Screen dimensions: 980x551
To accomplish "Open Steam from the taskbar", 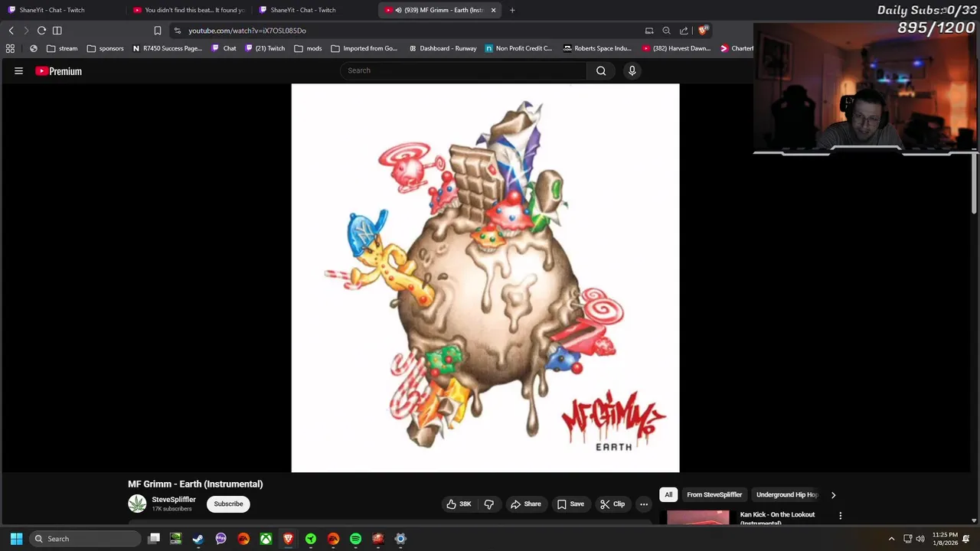I will tap(198, 539).
